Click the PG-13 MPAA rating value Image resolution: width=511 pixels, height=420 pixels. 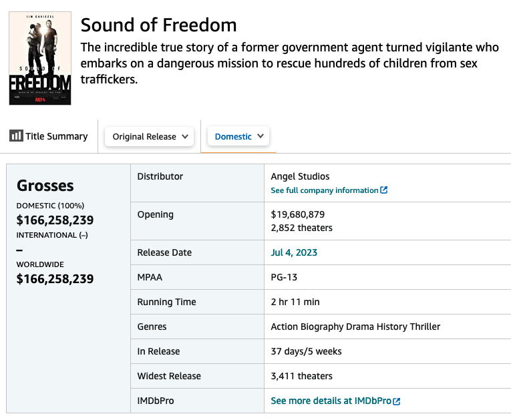[x=284, y=277]
